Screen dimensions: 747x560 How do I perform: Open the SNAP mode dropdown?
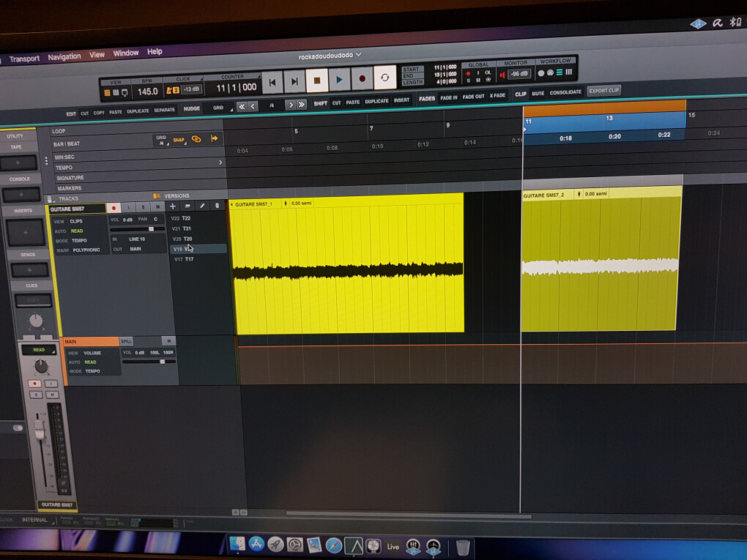(x=179, y=140)
